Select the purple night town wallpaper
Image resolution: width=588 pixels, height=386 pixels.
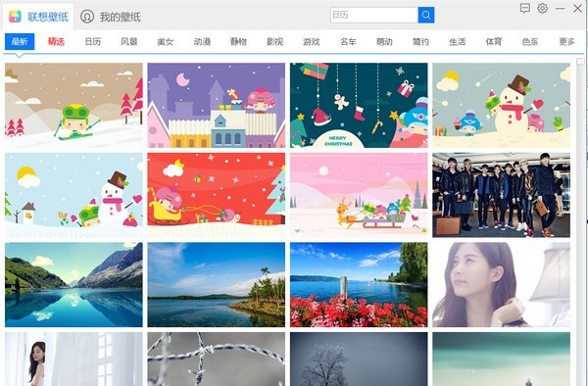tap(216, 105)
